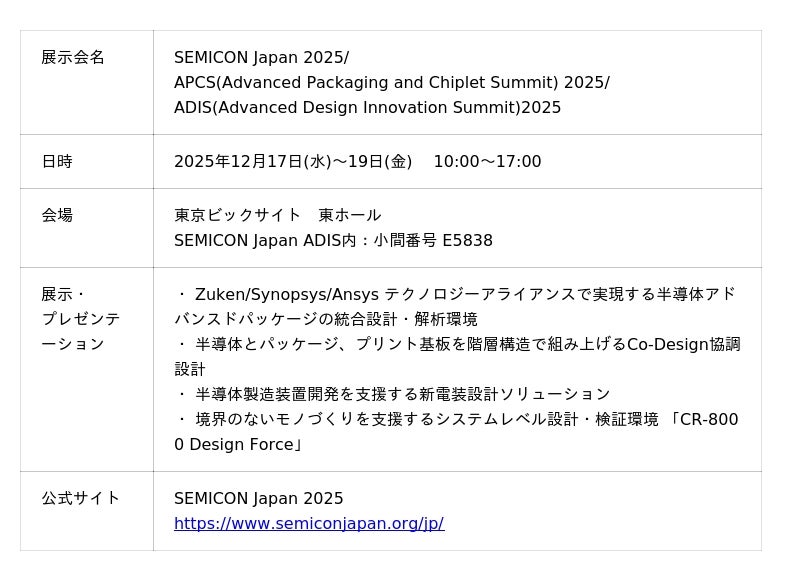
Task: Click the 日時 row header
Action: click(x=57, y=161)
